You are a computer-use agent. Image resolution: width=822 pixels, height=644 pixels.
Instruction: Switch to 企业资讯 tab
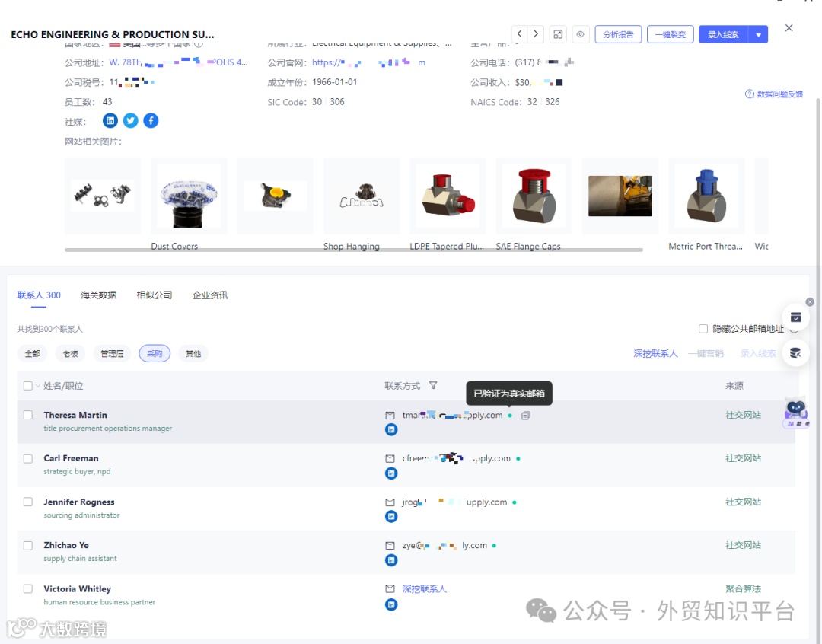210,295
